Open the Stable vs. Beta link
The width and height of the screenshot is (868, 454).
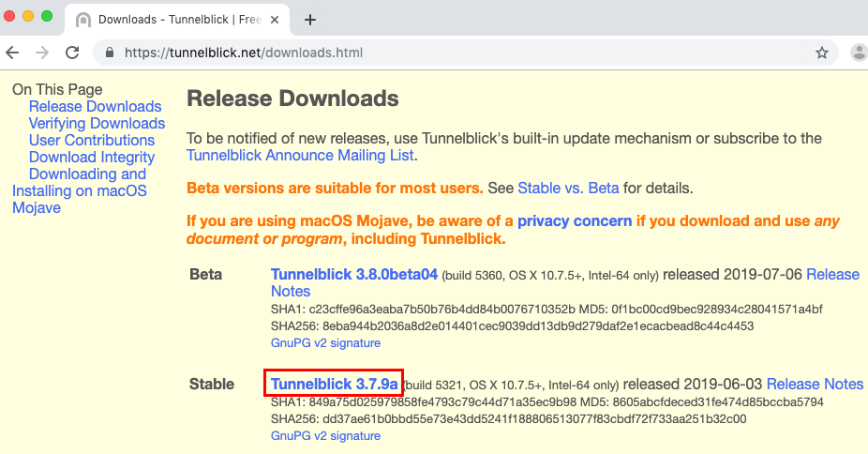click(568, 188)
